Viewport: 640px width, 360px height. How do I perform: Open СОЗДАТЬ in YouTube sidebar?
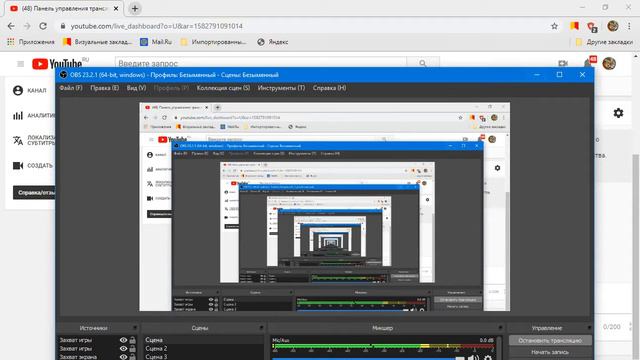[33, 165]
